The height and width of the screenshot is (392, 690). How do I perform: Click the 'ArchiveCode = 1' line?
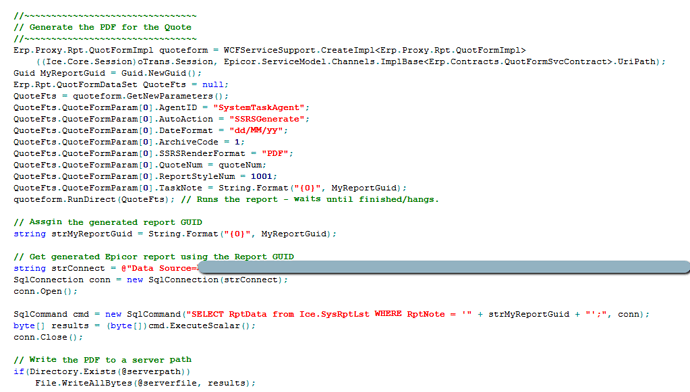point(129,142)
